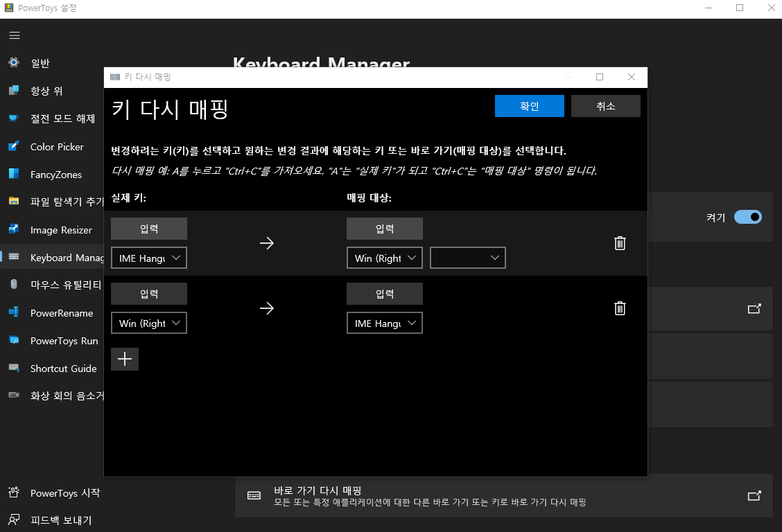Open 피드백 보내기 link in sidebar
This screenshot has height=532, width=782.
(61, 520)
